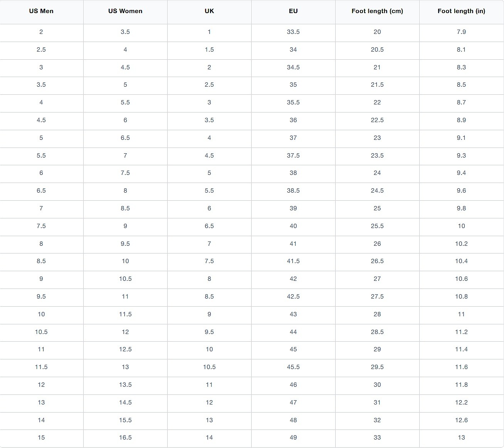The width and height of the screenshot is (504, 448).
Task: Click the US Men column header
Action: tap(41, 11)
